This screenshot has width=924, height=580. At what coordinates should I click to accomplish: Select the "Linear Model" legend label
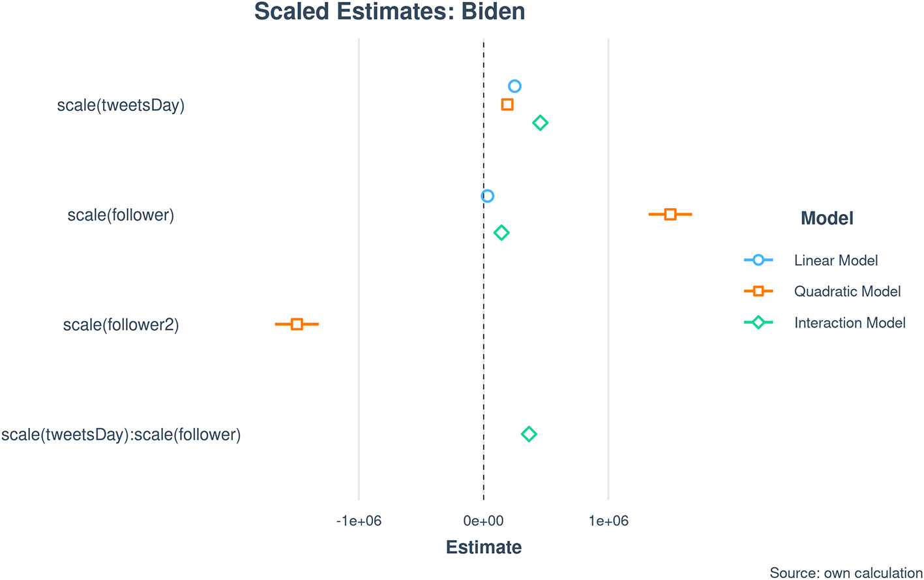point(836,260)
